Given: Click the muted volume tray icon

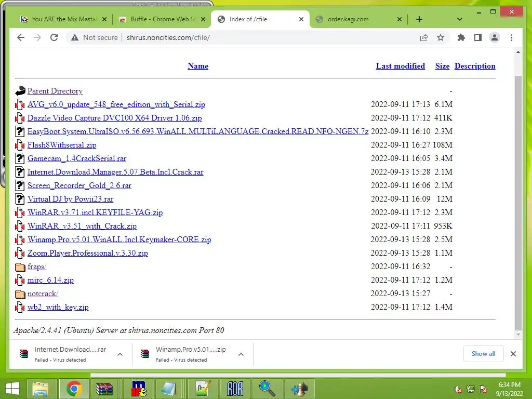Looking at the screenshot, I should 458,389.
